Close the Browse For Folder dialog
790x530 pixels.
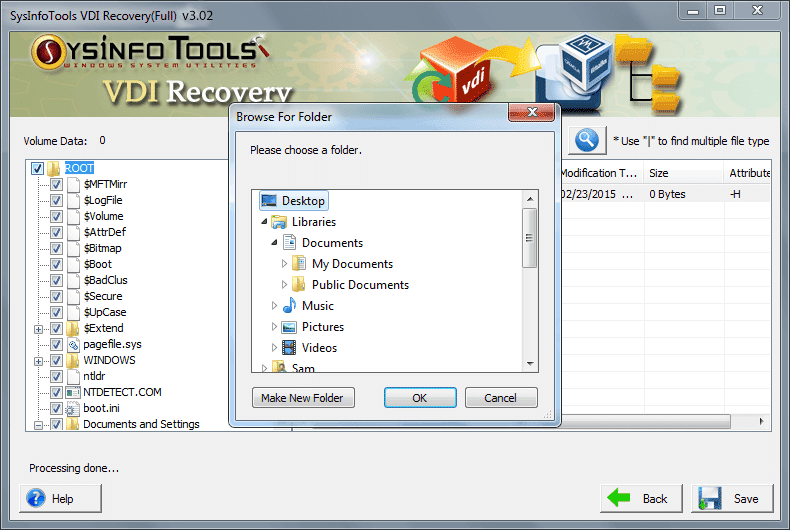532,112
